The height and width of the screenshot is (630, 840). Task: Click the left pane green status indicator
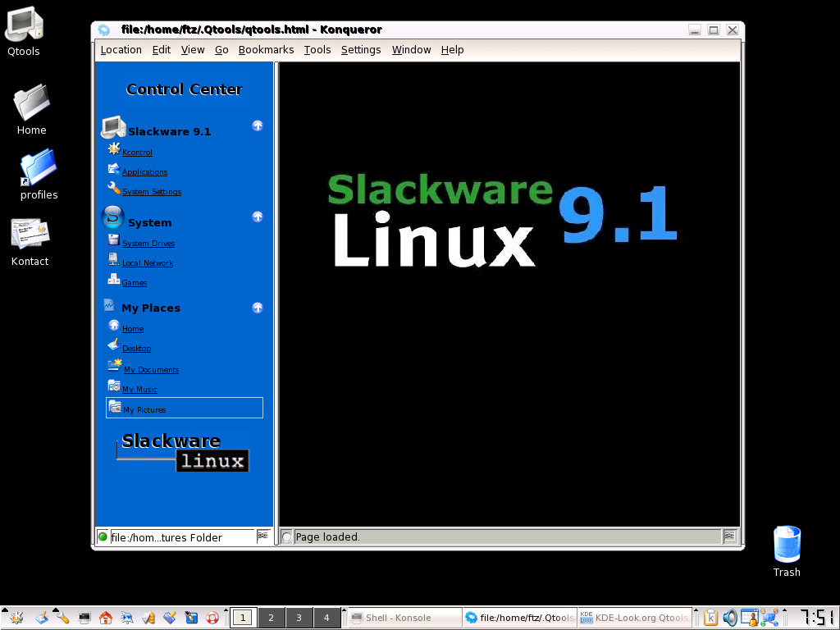(x=103, y=536)
